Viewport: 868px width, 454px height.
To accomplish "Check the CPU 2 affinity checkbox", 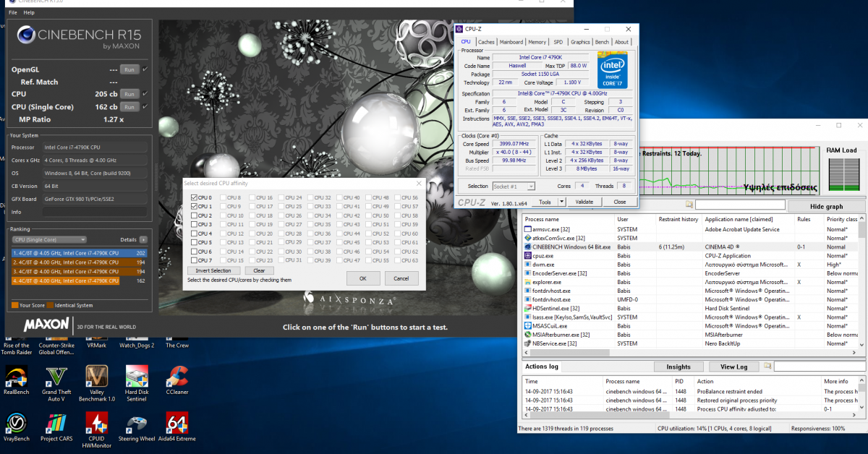I will coord(194,215).
